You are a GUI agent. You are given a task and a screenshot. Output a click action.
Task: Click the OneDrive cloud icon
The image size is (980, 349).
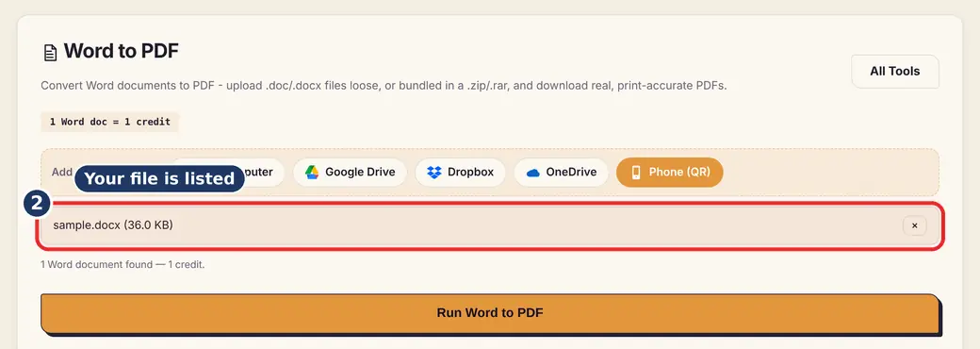pyautogui.click(x=532, y=173)
